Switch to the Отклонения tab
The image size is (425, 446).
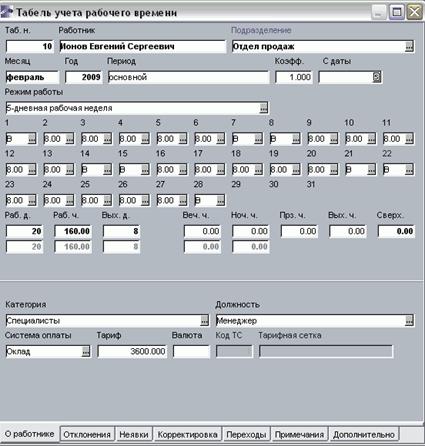[x=87, y=435]
